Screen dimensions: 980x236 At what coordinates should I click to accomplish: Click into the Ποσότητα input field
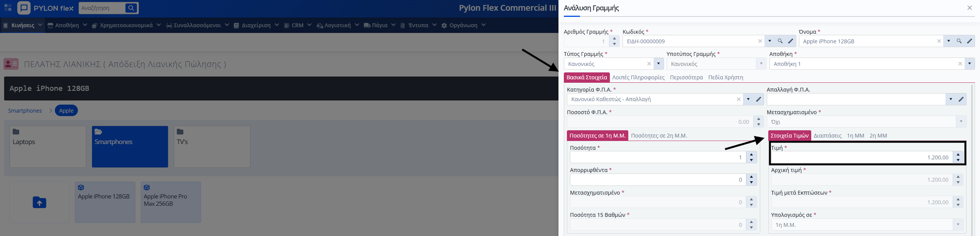click(658, 157)
